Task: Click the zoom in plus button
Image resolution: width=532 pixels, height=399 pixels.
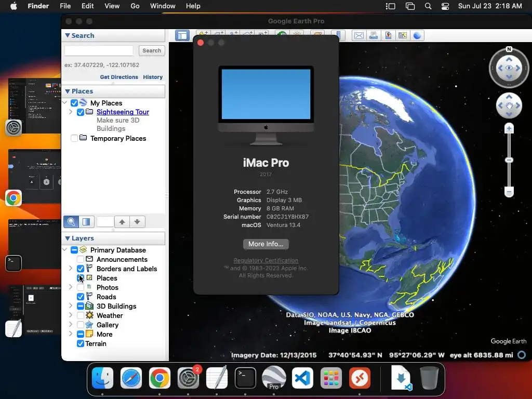Action: (509, 129)
